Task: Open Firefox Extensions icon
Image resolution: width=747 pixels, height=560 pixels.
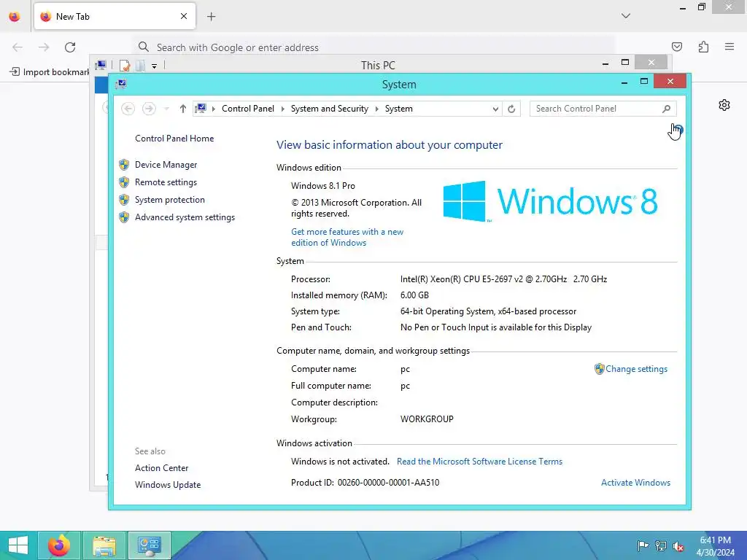Action: tap(704, 47)
